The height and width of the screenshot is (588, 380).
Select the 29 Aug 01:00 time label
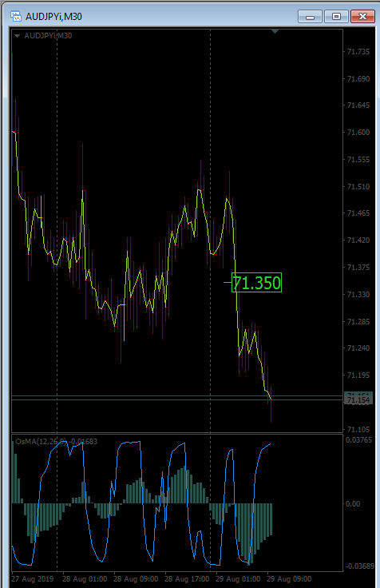point(238,579)
